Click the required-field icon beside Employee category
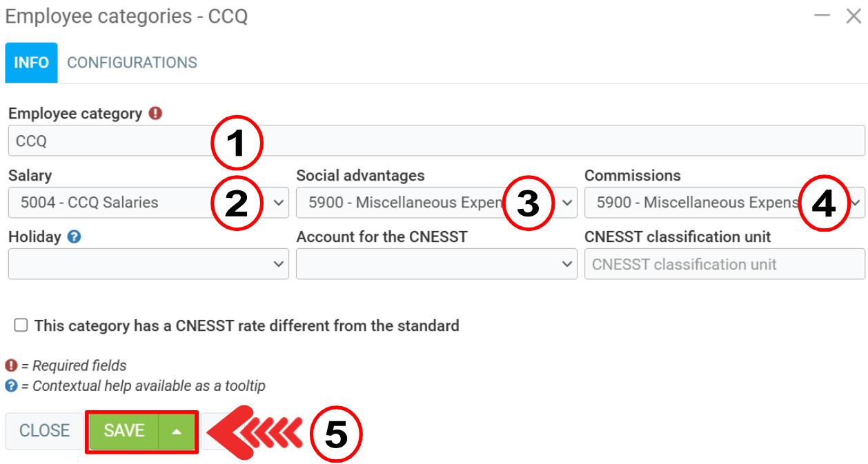The width and height of the screenshot is (868, 464). pyautogui.click(x=155, y=113)
